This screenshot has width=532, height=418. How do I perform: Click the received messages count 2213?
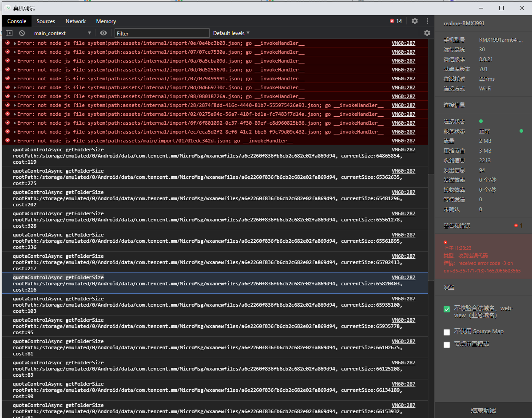tap(485, 160)
